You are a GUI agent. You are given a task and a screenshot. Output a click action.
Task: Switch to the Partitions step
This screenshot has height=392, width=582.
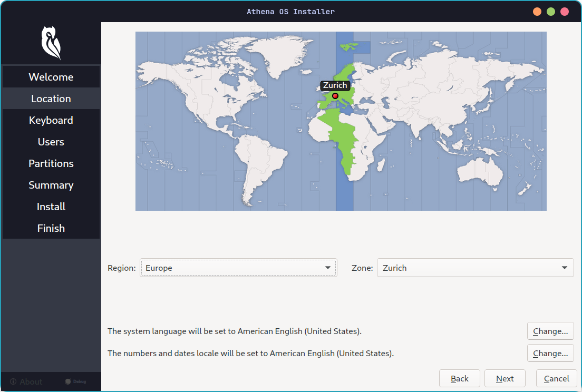(x=51, y=163)
